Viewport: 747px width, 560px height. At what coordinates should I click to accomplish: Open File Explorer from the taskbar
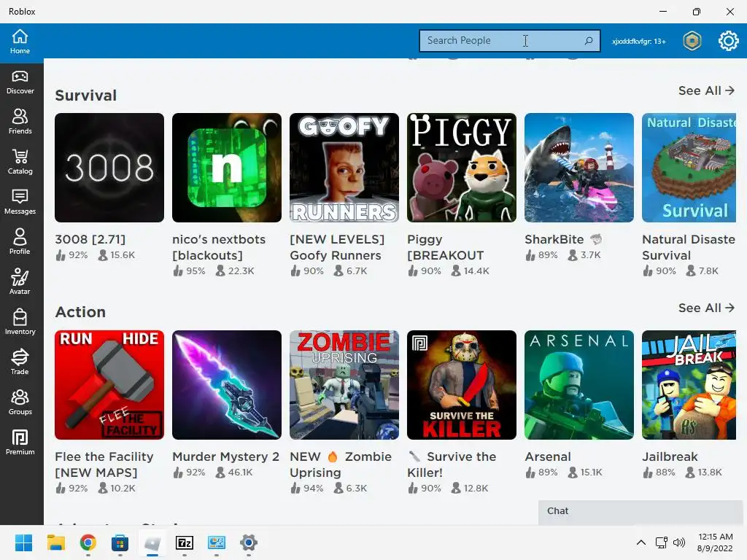(x=55, y=542)
